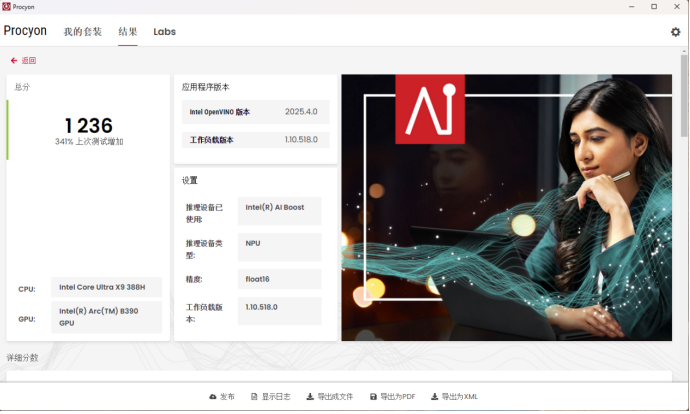Select the CPU field Intel Core Ultra X9 388H
Screen dimensions: 690x414
(106, 288)
